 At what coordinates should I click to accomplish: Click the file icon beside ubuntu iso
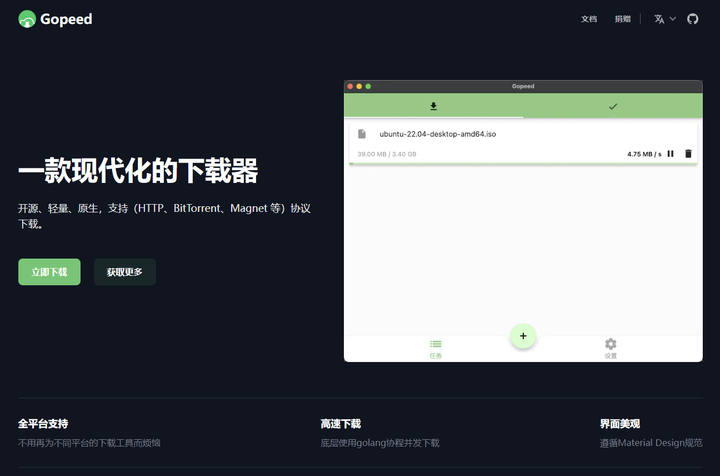tap(362, 134)
